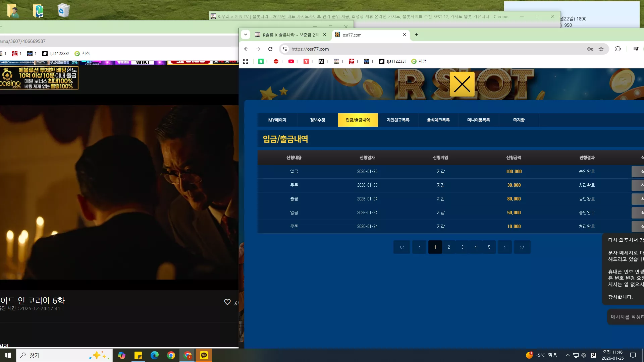Open Copilot from the taskbar
Image resolution: width=644 pixels, height=362 pixels.
(122, 355)
